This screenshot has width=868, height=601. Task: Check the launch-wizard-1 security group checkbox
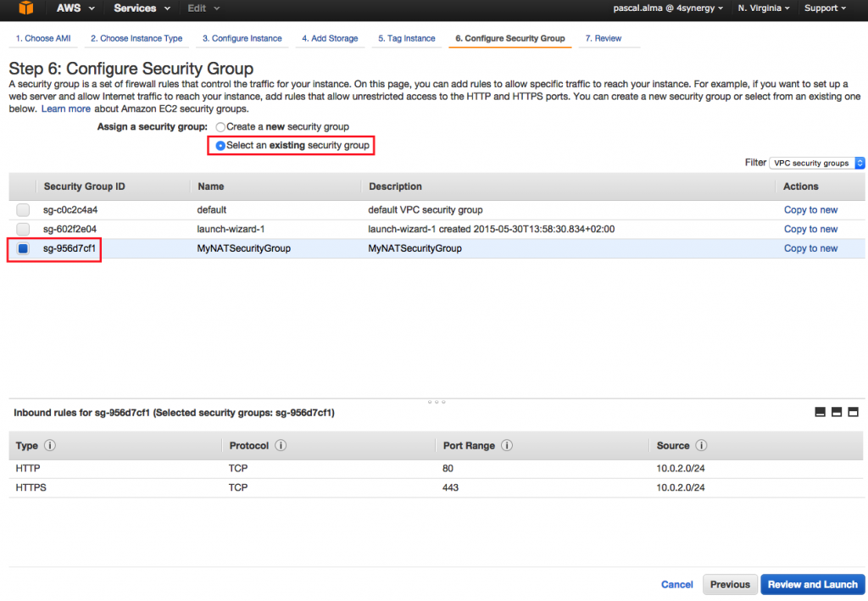(x=23, y=229)
